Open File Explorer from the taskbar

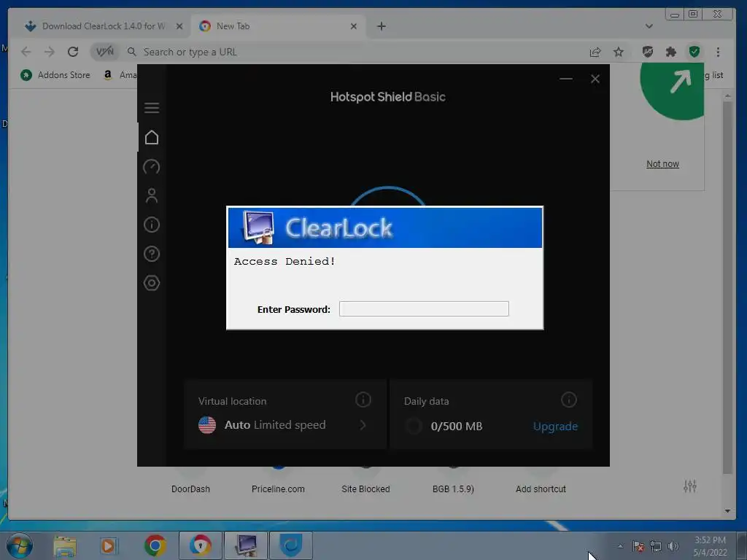click(x=65, y=545)
